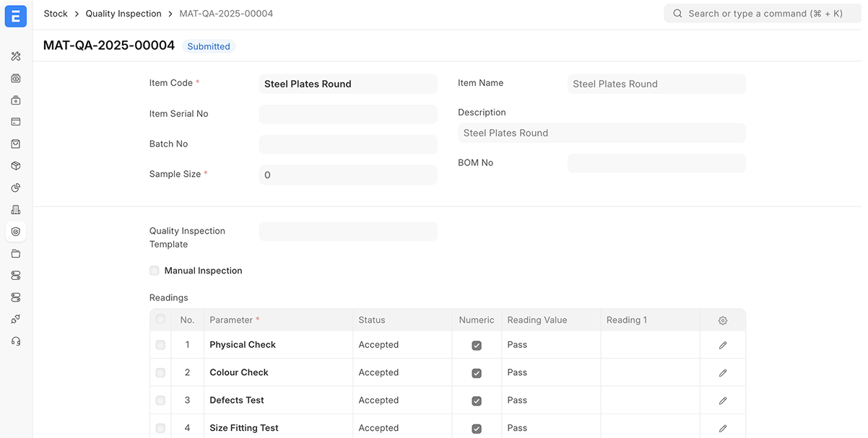Open the building sidebar icon
The image size is (868, 438).
(16, 210)
